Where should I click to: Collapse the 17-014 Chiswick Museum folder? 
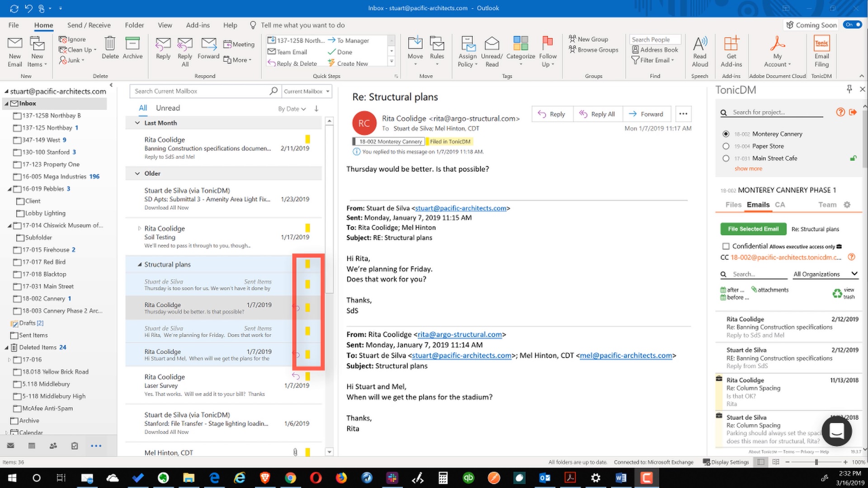[9, 225]
